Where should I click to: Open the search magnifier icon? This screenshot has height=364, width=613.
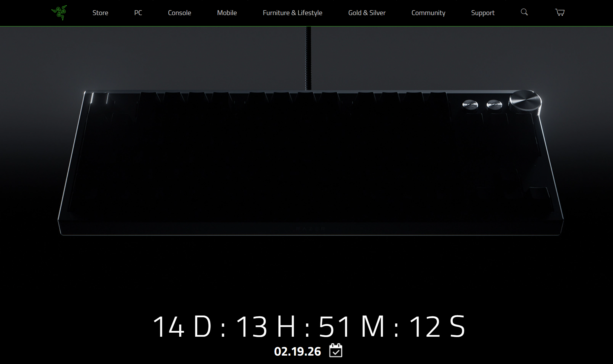[524, 12]
